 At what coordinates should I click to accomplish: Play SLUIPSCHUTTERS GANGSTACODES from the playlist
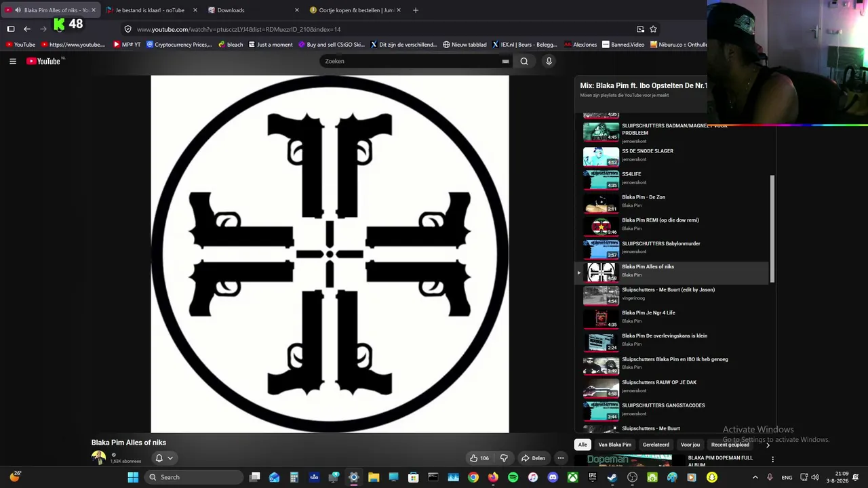pyautogui.click(x=672, y=409)
